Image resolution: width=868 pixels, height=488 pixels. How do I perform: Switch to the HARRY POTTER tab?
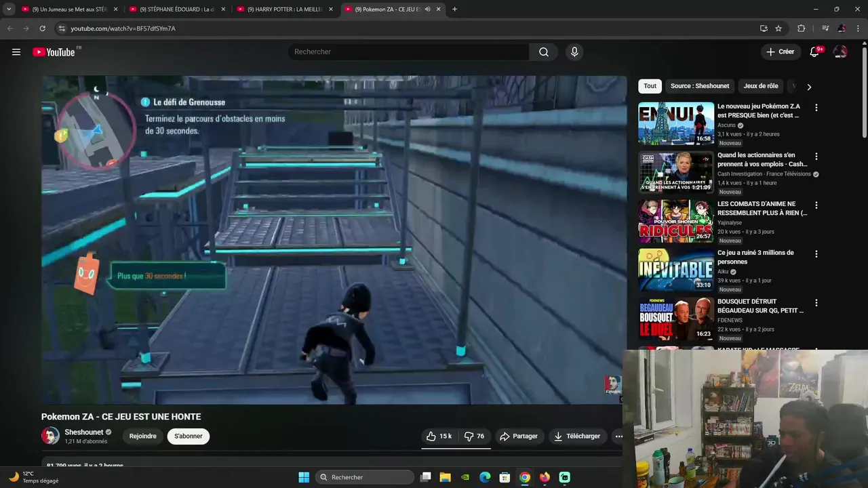(283, 9)
